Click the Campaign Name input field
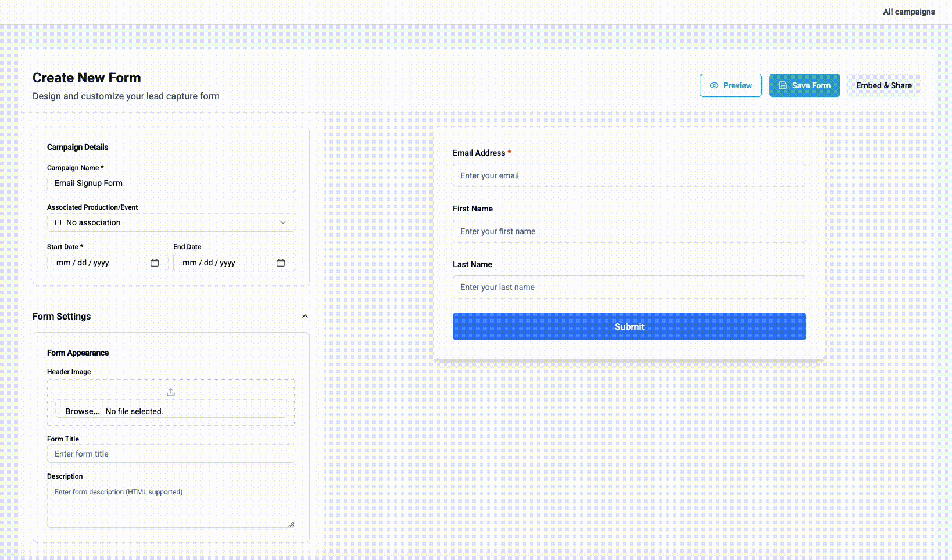 (x=171, y=183)
